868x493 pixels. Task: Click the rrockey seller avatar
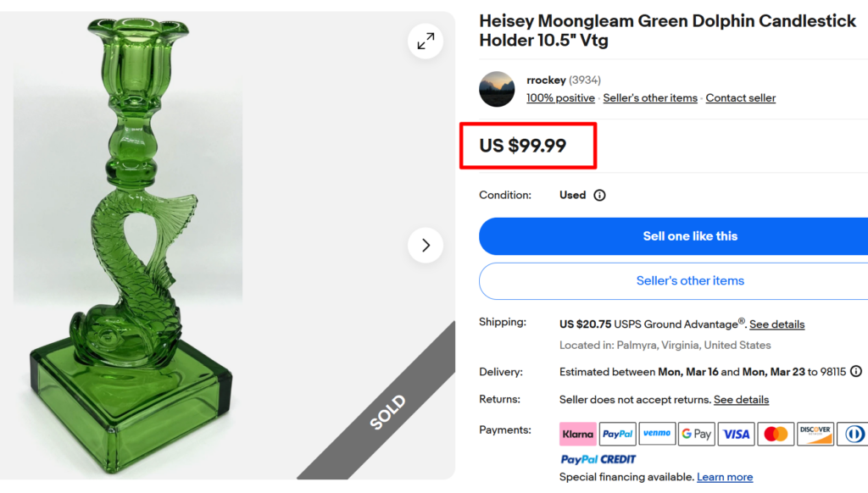click(497, 89)
